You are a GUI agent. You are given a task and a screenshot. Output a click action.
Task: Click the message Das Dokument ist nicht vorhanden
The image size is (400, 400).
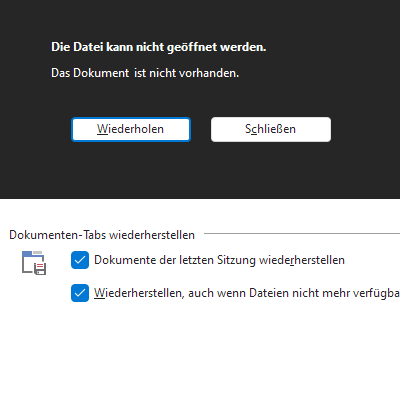(145, 73)
